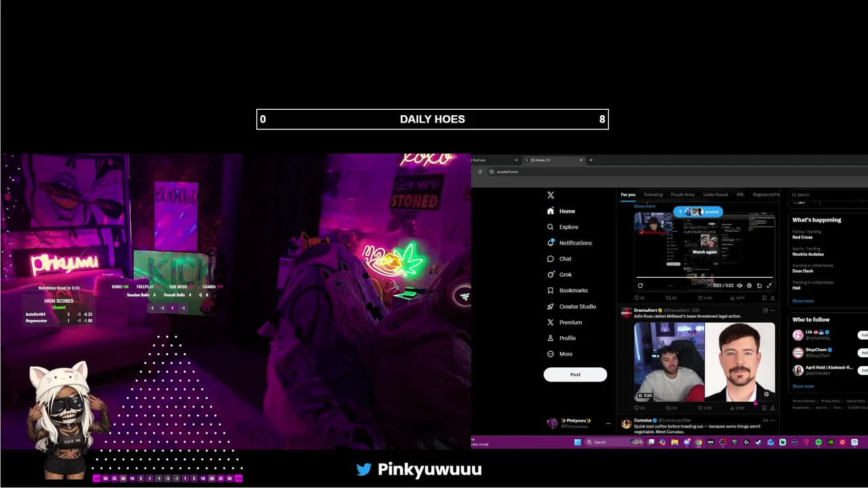Like the DramaAlert post

click(x=701, y=408)
